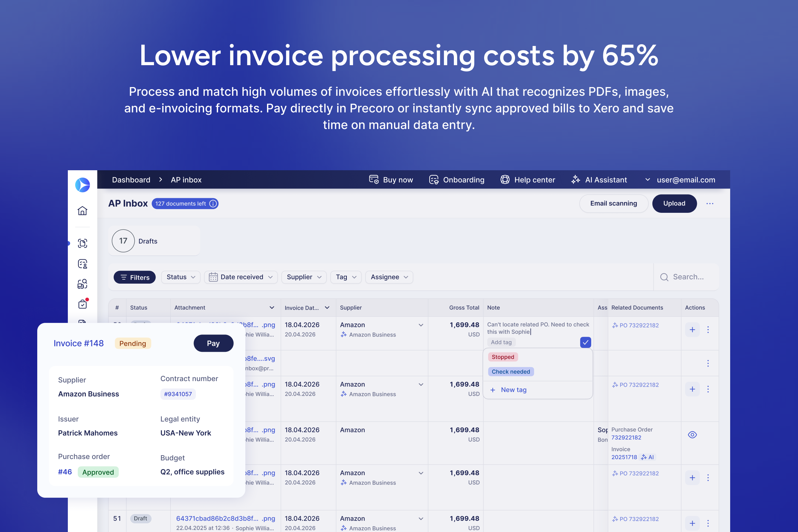Open the Assignee filter dropdown
This screenshot has height=532, width=798.
click(x=389, y=277)
